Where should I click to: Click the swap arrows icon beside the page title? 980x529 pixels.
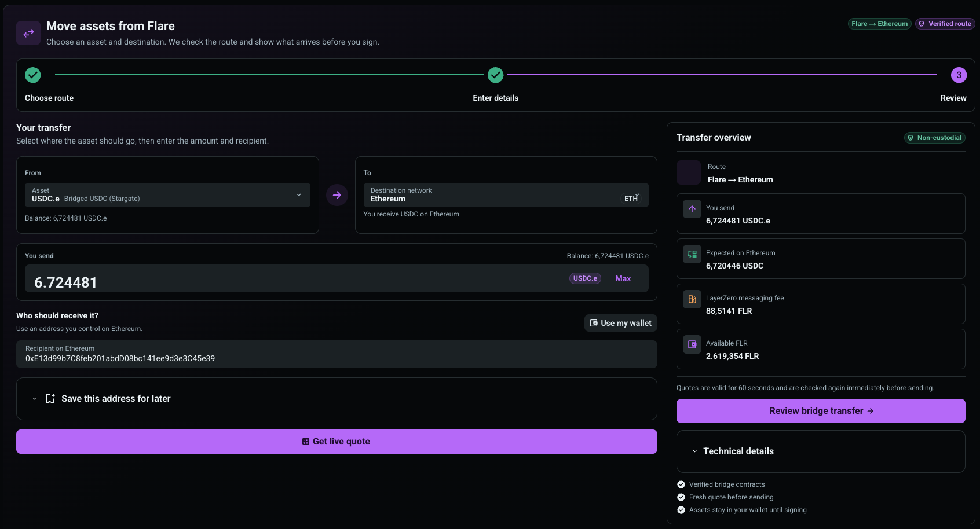[x=28, y=33]
